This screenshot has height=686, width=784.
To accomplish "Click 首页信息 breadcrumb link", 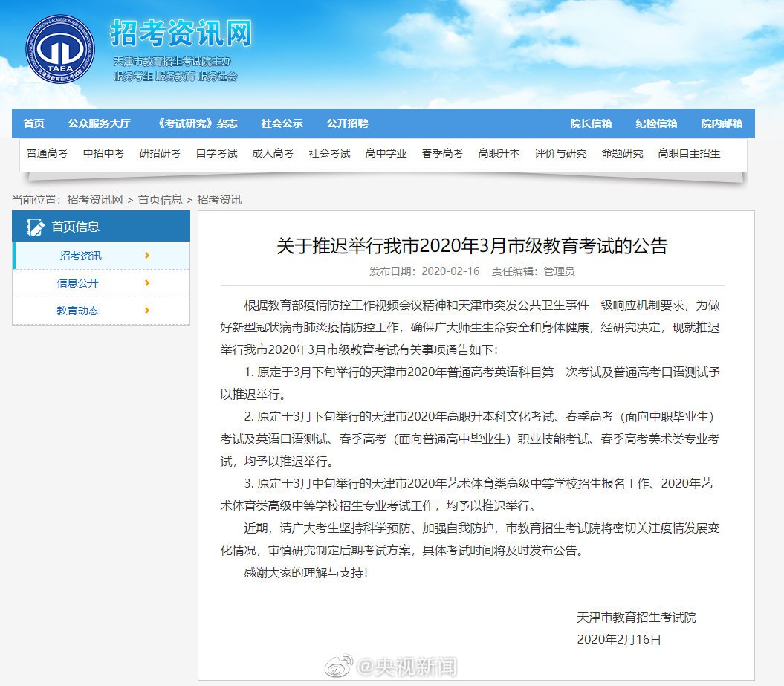I will click(x=160, y=199).
